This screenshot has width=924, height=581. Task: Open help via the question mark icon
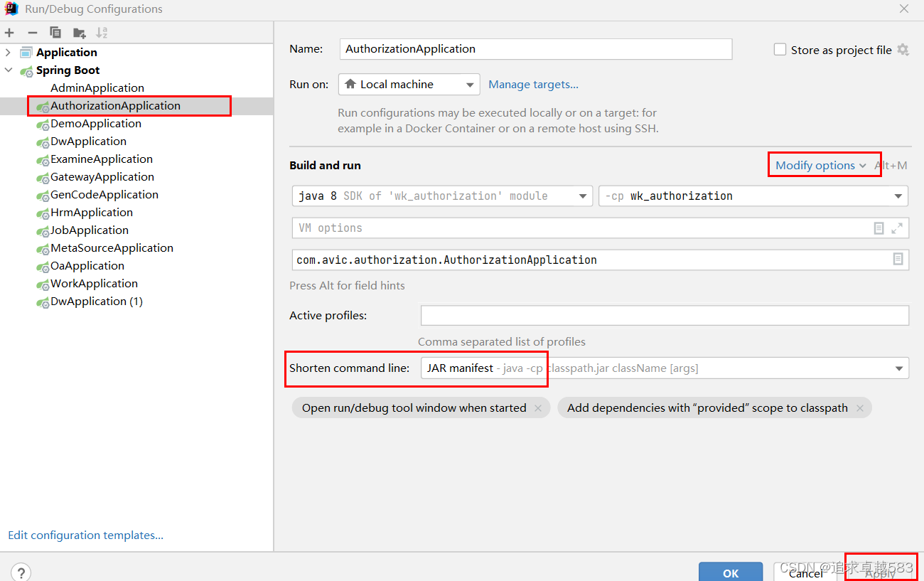click(x=21, y=572)
